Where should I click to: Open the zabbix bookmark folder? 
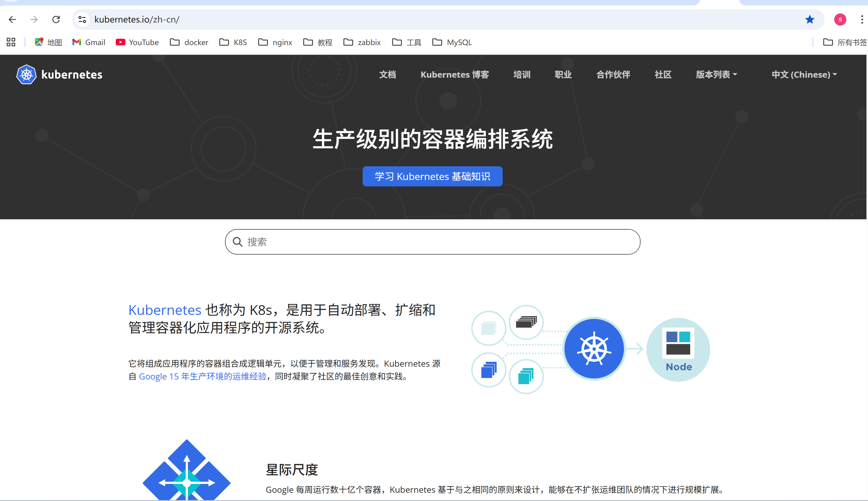pyautogui.click(x=362, y=42)
